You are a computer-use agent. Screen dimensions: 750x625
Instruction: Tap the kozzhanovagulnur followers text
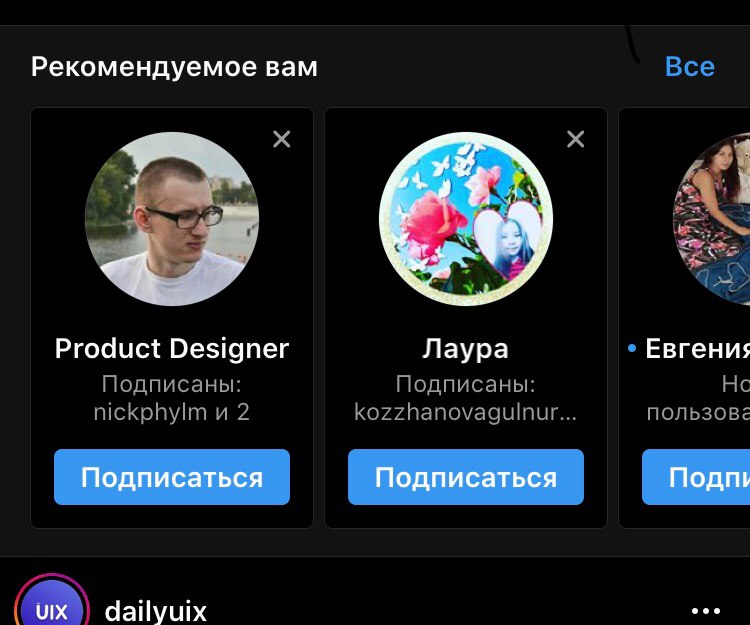click(x=465, y=413)
